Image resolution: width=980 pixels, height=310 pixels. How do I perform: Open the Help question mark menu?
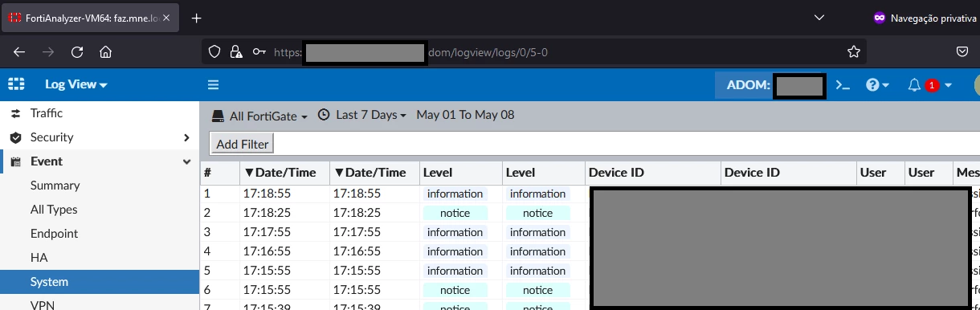(x=877, y=84)
